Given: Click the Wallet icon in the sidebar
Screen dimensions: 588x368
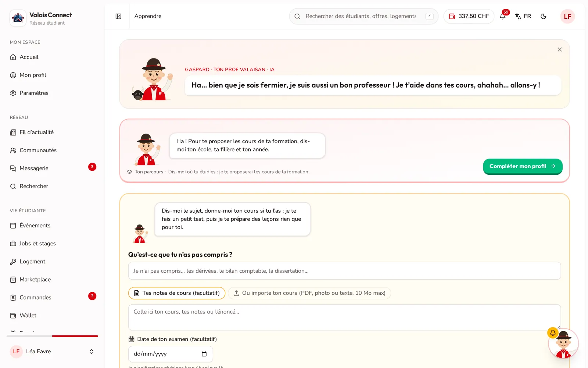Looking at the screenshot, I should (x=13, y=316).
